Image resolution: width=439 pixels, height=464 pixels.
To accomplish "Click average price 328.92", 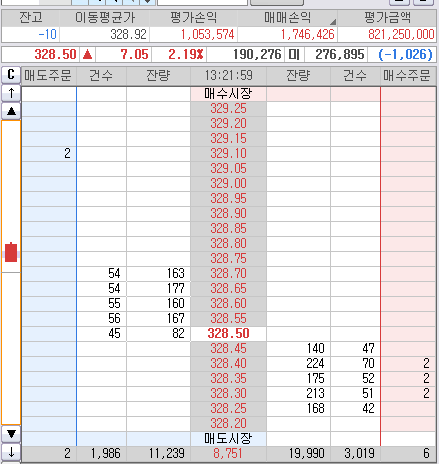I will [128, 34].
